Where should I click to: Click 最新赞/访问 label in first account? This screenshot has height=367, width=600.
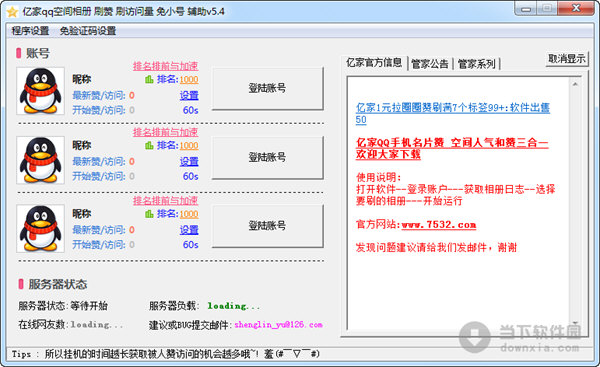click(x=99, y=95)
